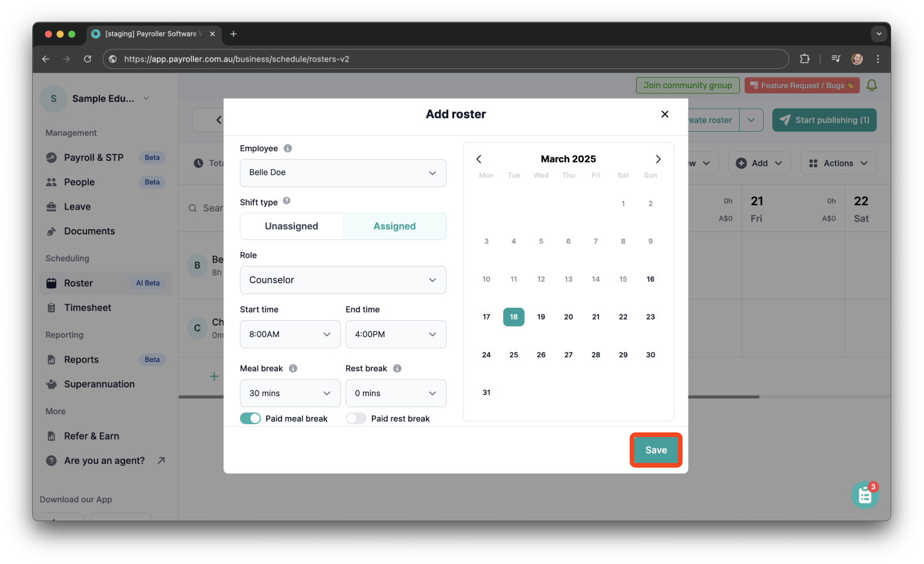Click the Roster calendar icon
Image resolution: width=924 pixels, height=564 pixels.
pos(52,283)
